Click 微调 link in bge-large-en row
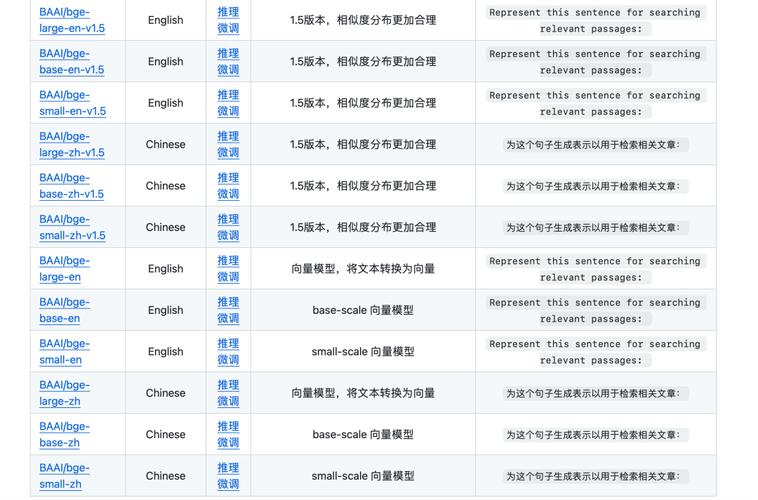This screenshot has width=758, height=500. click(228, 277)
